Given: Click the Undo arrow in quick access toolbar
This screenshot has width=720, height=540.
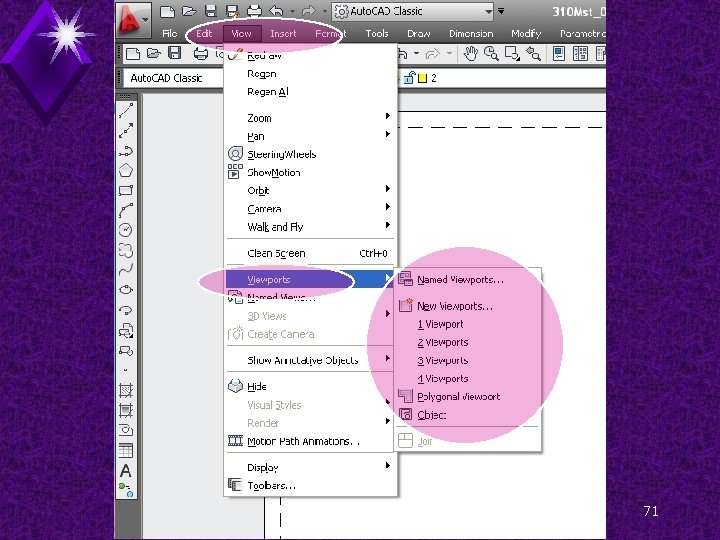Looking at the screenshot, I should (276, 11).
